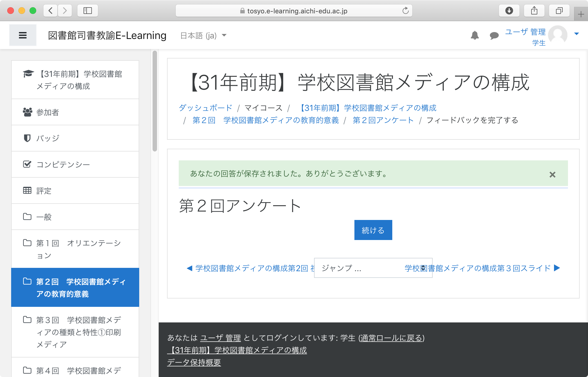Open a new tab with plus
588x377 pixels.
[581, 14]
